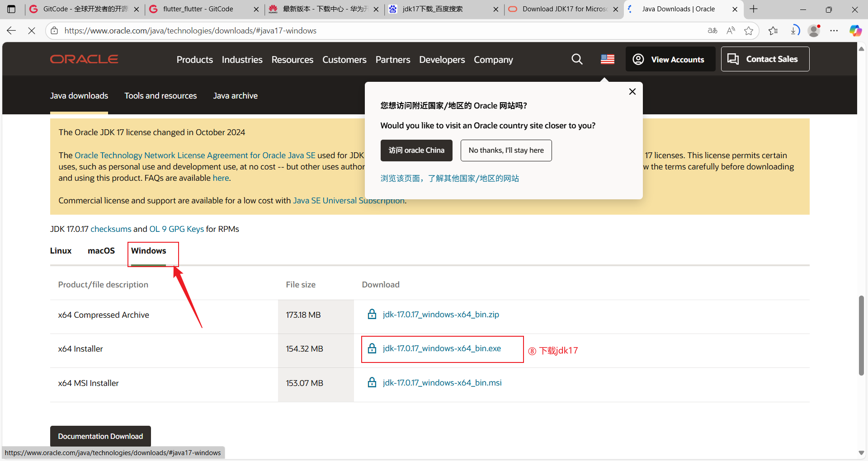Click Contact Sales button
Image resolution: width=868 pixels, height=461 pixels.
coord(765,59)
